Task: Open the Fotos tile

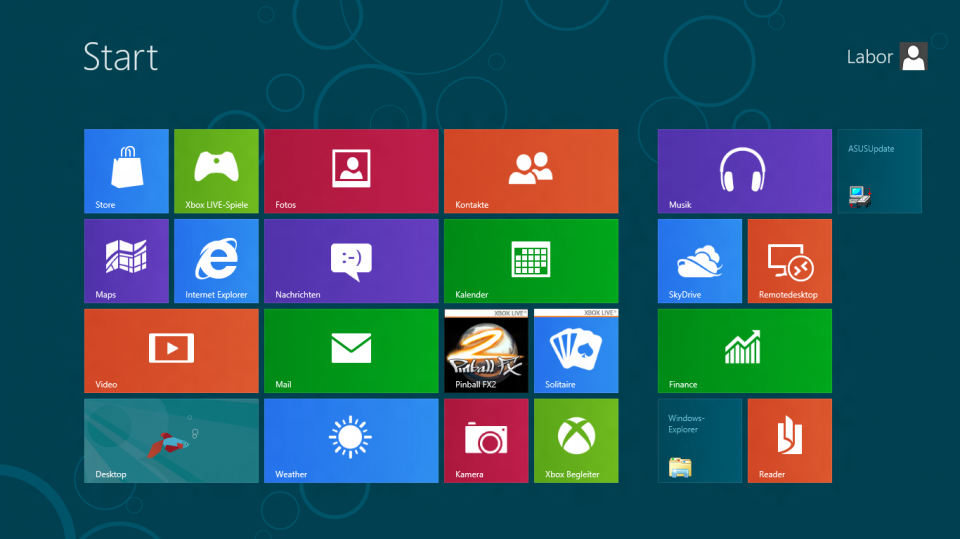Action: [x=351, y=171]
